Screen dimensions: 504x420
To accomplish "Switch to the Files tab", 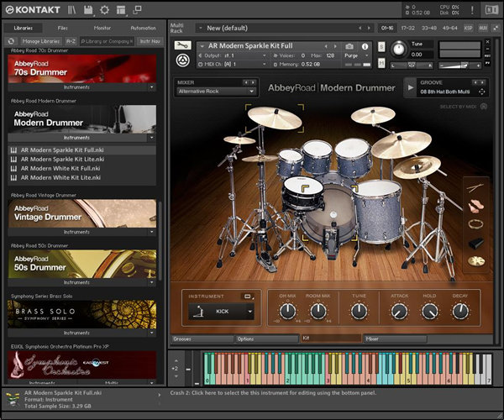I will (63, 28).
